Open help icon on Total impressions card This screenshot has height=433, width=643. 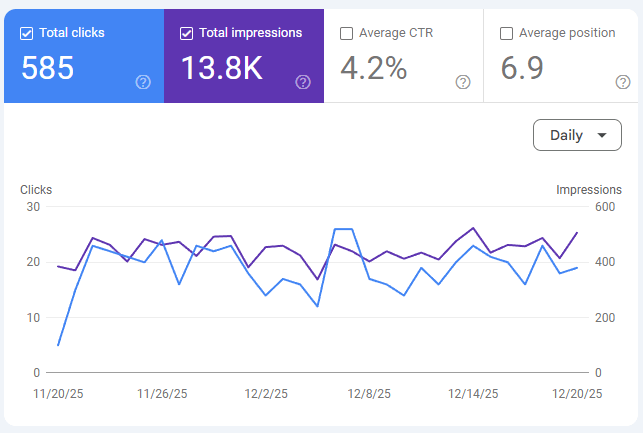click(x=303, y=82)
